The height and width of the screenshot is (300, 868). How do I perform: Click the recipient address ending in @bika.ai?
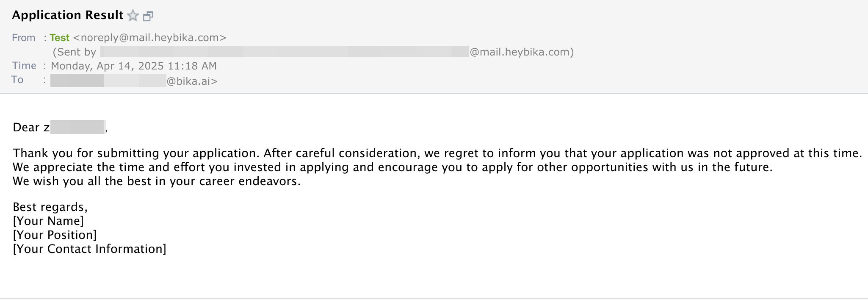pos(134,81)
